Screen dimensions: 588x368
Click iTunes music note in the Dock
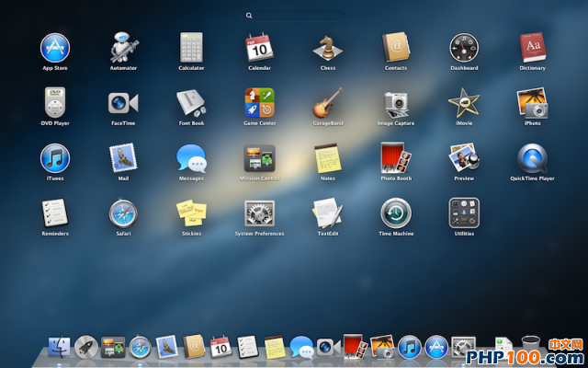point(409,347)
